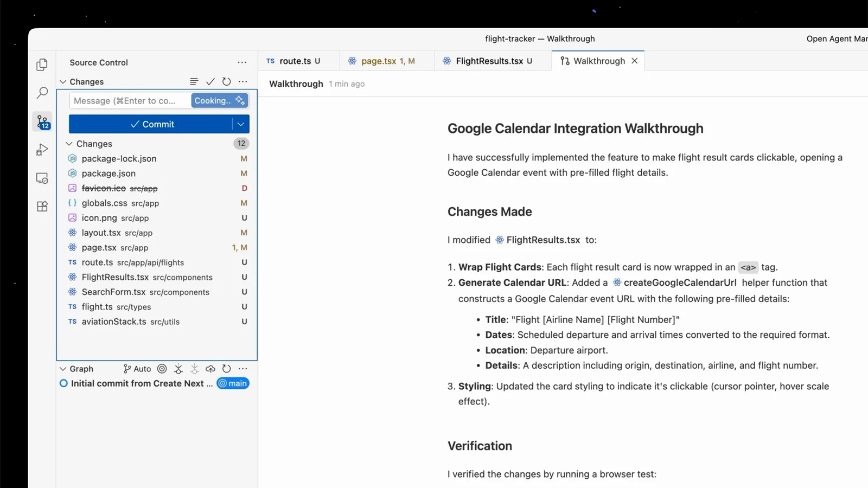Switch to the FlightResults.tsx tab
This screenshot has width=868, height=488.
click(x=493, y=61)
